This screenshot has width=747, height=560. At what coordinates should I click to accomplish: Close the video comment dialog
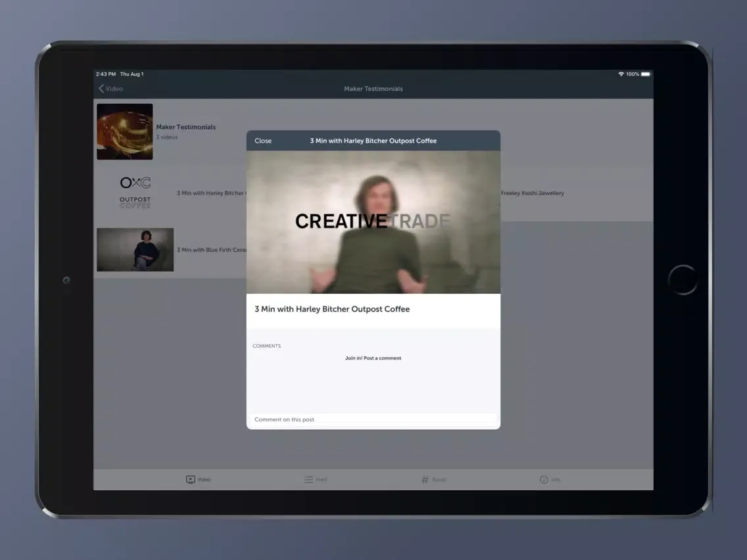click(x=263, y=141)
